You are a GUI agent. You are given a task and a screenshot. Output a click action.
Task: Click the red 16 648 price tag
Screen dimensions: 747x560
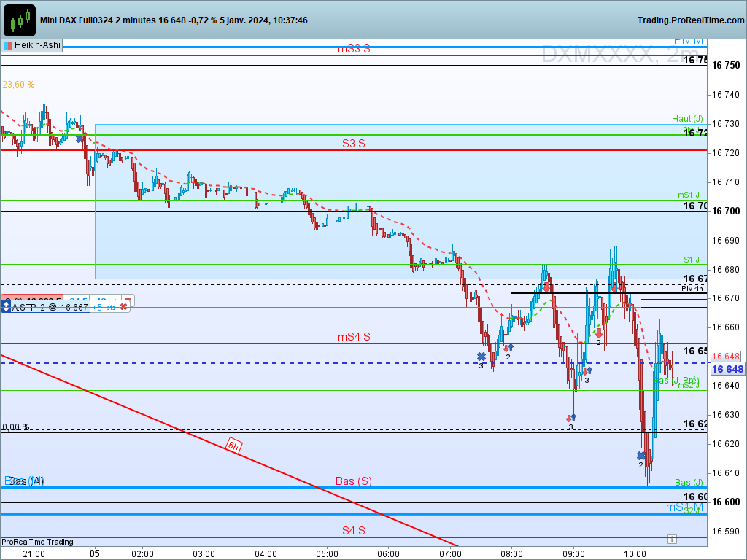tap(726, 356)
